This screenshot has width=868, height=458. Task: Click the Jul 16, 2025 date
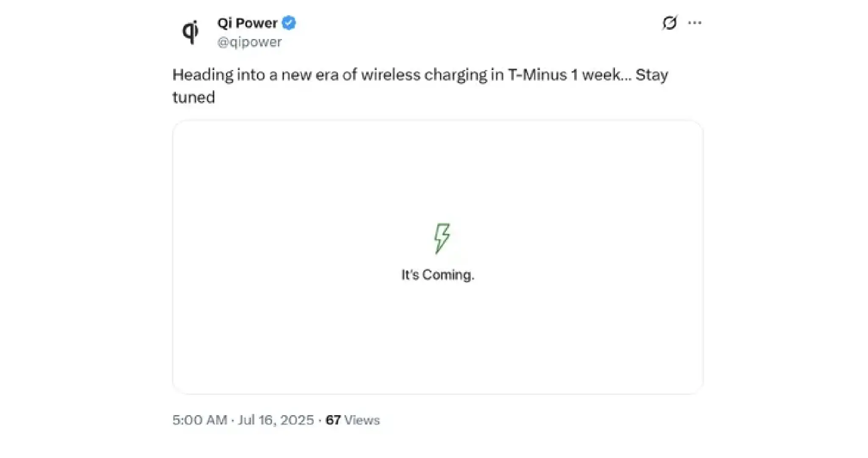[276, 420]
